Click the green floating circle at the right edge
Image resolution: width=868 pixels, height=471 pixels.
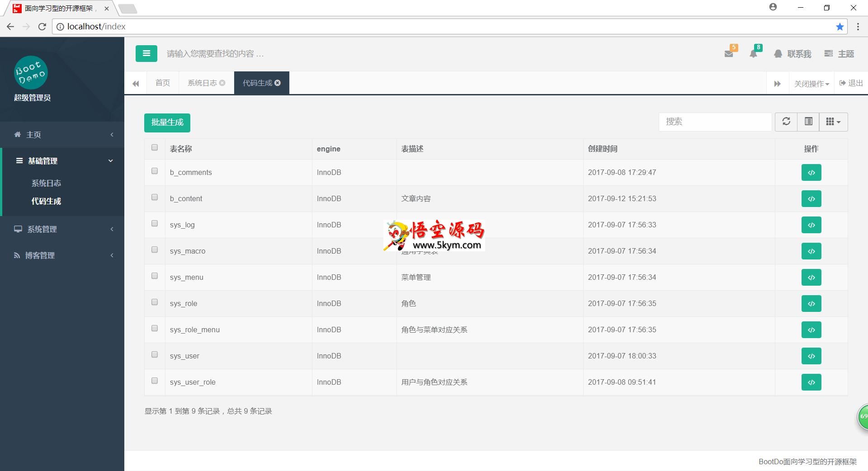(x=863, y=416)
